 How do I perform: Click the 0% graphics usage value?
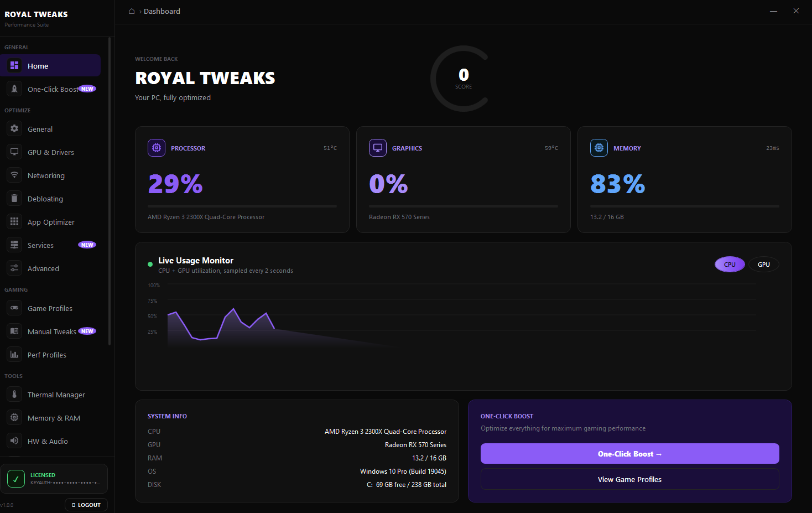click(389, 184)
